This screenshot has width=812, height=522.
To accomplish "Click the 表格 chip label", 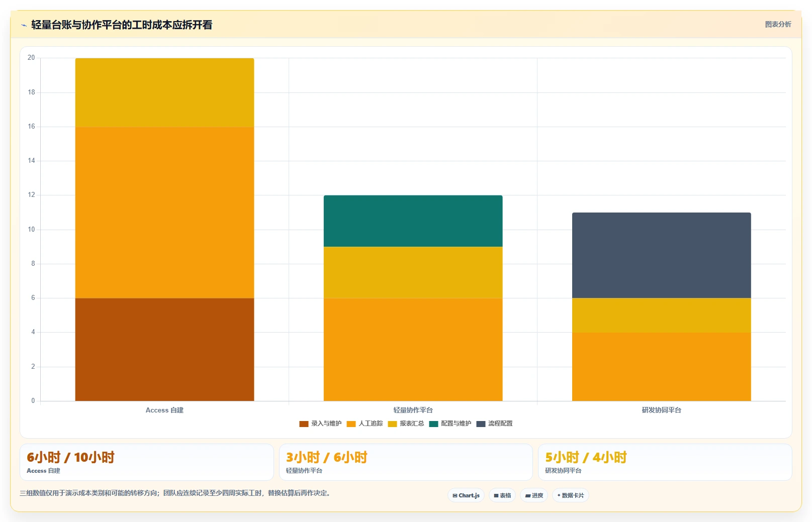I will (x=505, y=495).
